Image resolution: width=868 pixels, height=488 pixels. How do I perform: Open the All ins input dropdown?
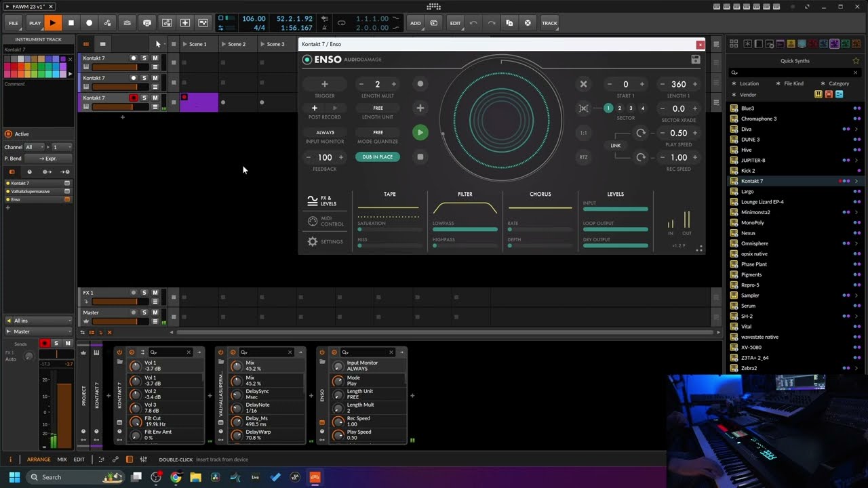point(38,321)
